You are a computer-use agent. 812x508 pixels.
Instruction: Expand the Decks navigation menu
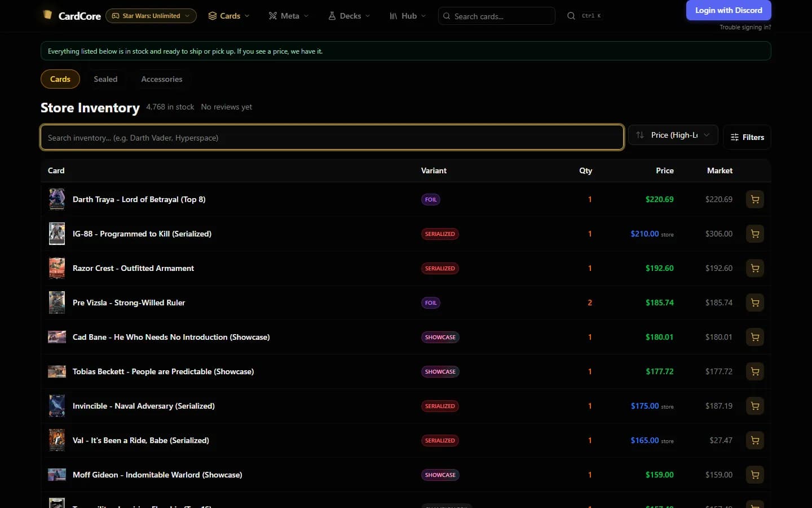tap(349, 16)
